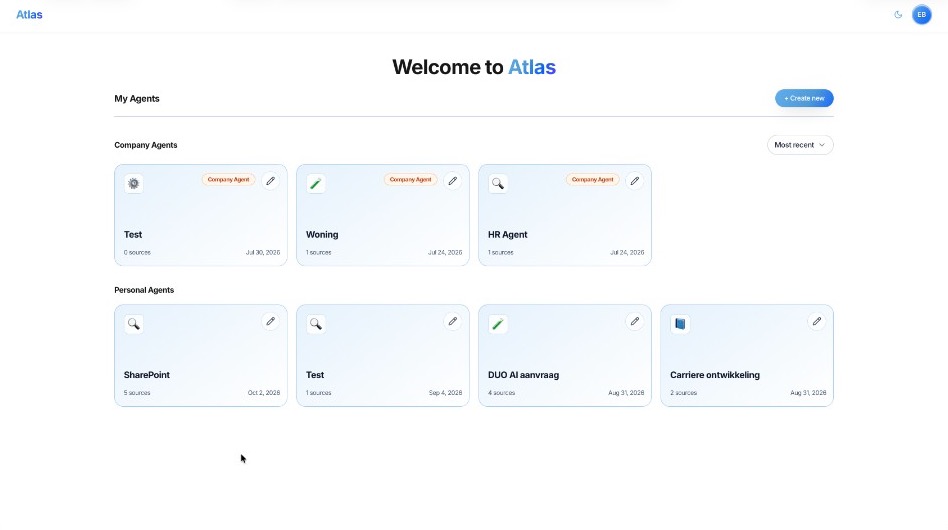Viewport: 948px width, 530px height.
Task: Click the magnifier icon on HR Agent card
Action: (x=498, y=183)
